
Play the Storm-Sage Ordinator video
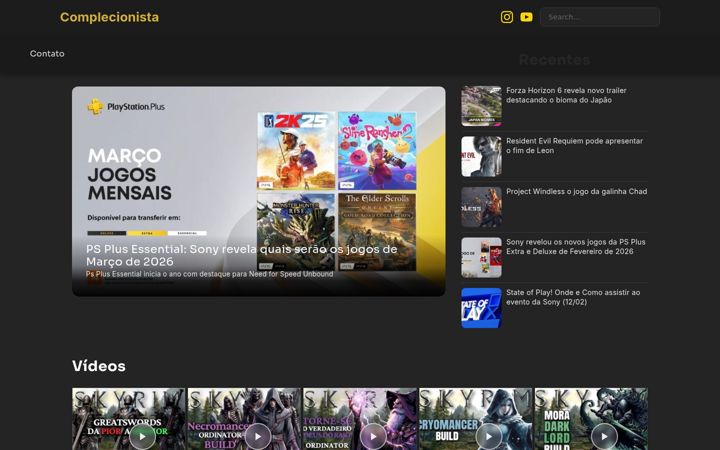[373, 436]
